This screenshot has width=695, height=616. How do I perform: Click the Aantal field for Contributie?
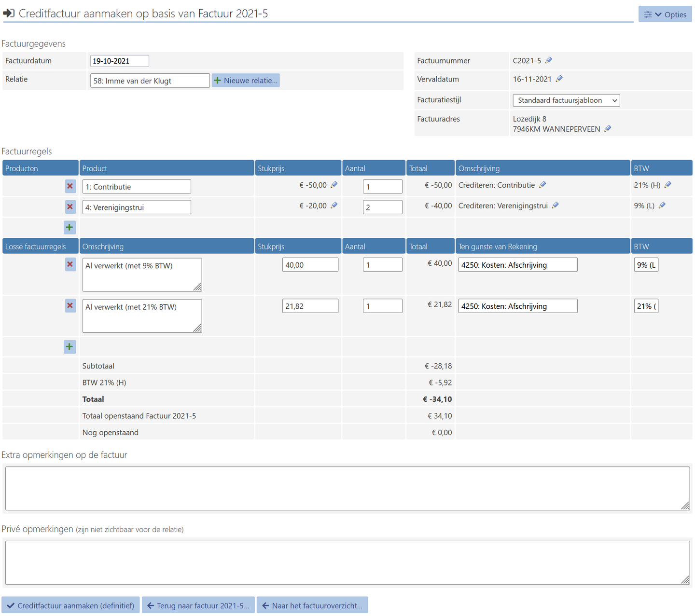click(x=383, y=187)
